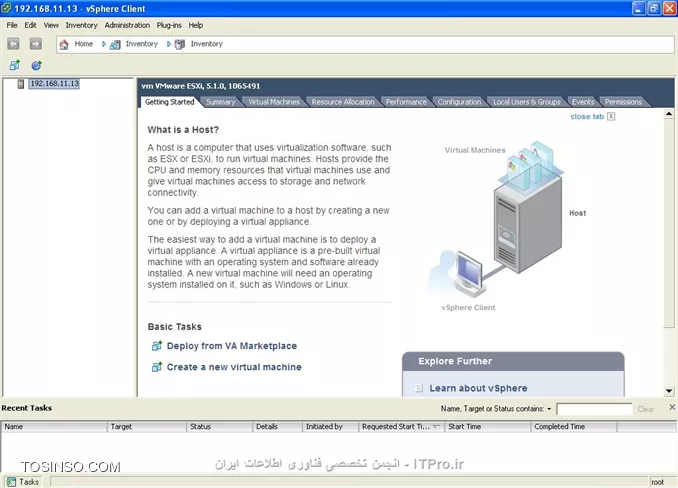Screen dimensions: 678x488
Task: Click second Inventory breadcrumb icon
Action: pyautogui.click(x=180, y=44)
